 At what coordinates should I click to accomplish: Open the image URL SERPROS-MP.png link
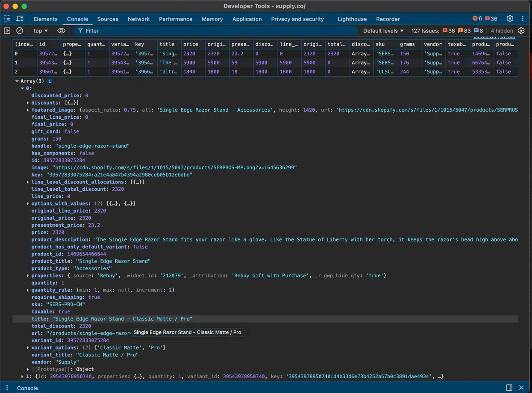pos(174,167)
